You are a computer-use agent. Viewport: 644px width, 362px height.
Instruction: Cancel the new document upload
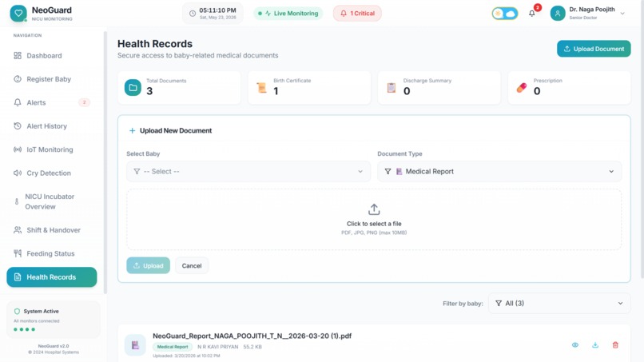(x=192, y=265)
